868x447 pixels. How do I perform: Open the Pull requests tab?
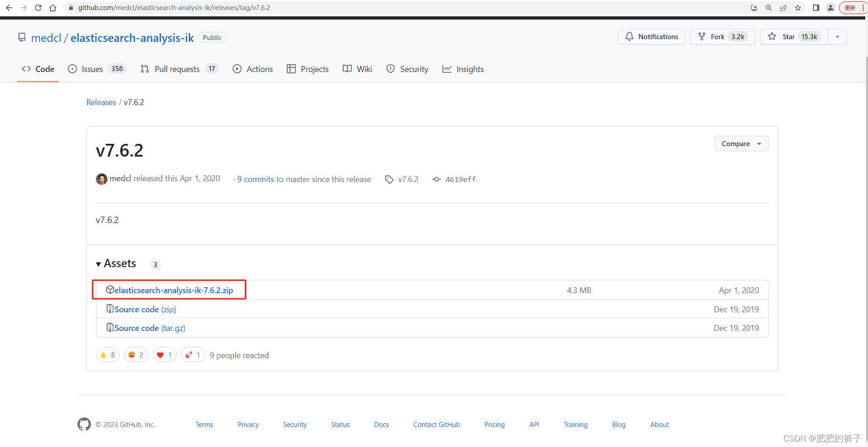point(179,69)
